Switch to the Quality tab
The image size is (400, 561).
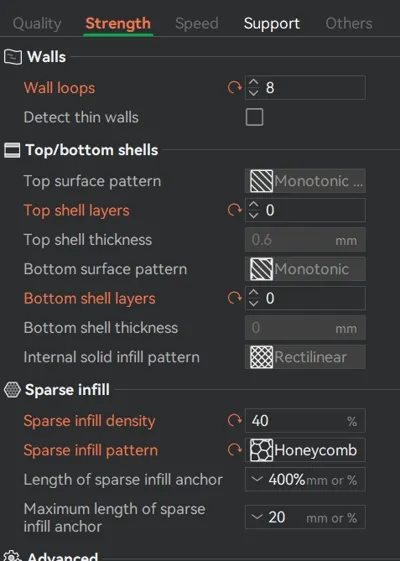click(37, 24)
